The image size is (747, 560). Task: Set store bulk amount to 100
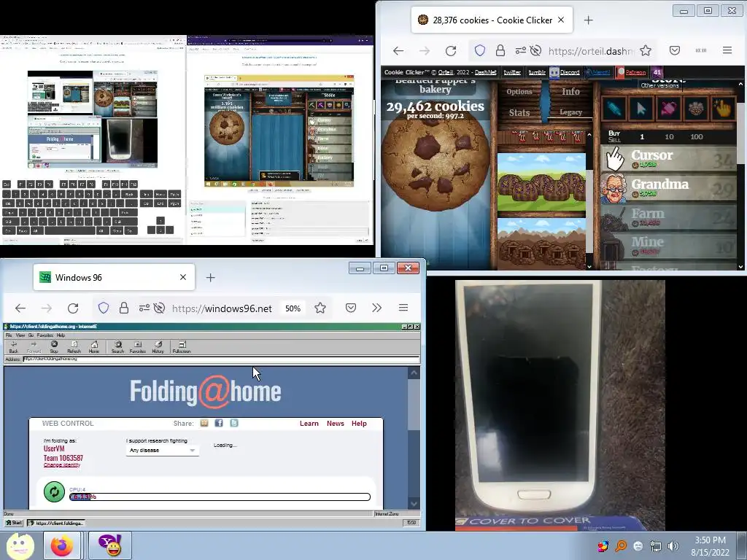tap(696, 136)
